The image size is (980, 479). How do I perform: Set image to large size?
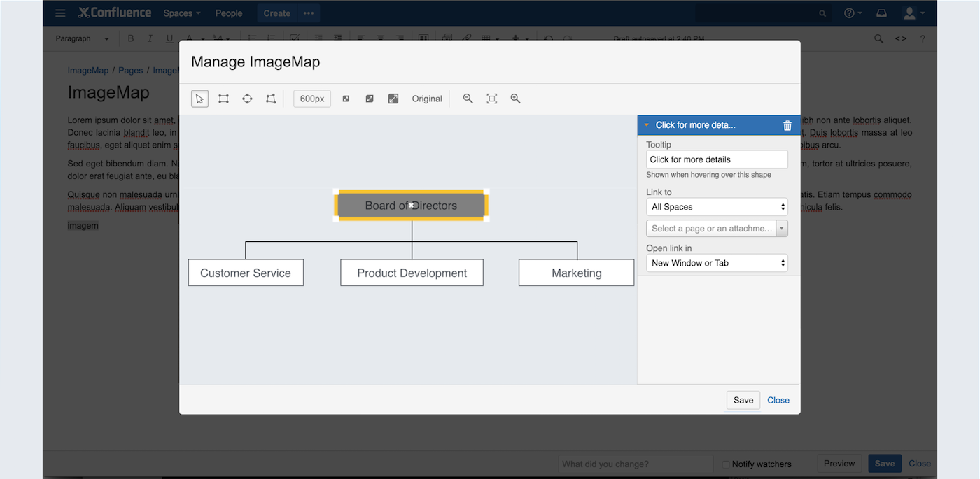pyautogui.click(x=393, y=99)
